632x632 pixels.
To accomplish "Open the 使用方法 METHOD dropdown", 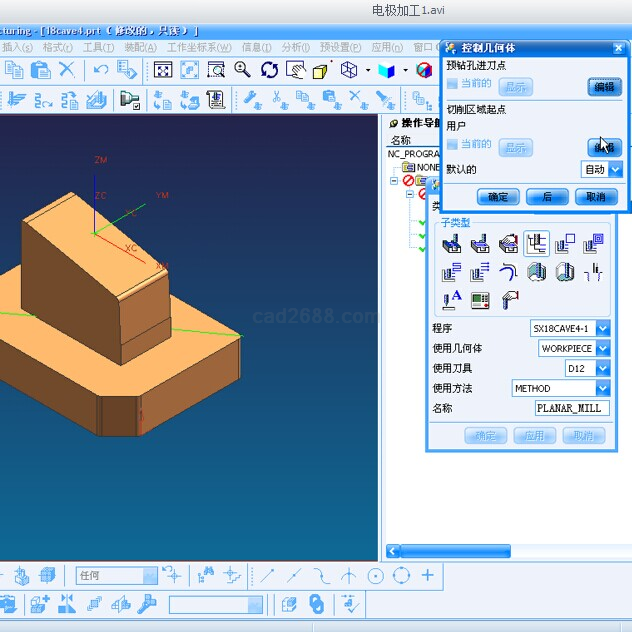I will [602, 388].
